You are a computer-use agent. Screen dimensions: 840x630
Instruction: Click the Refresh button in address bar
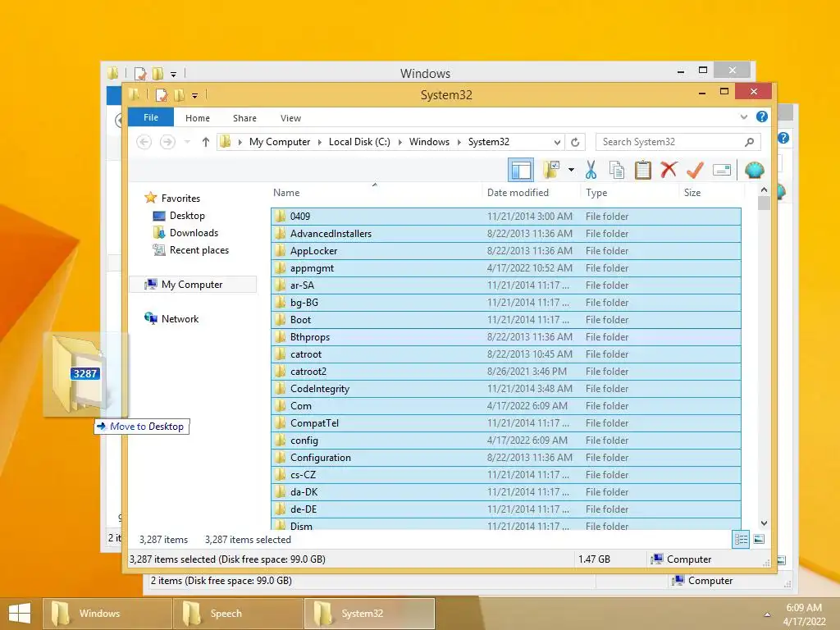click(x=575, y=142)
